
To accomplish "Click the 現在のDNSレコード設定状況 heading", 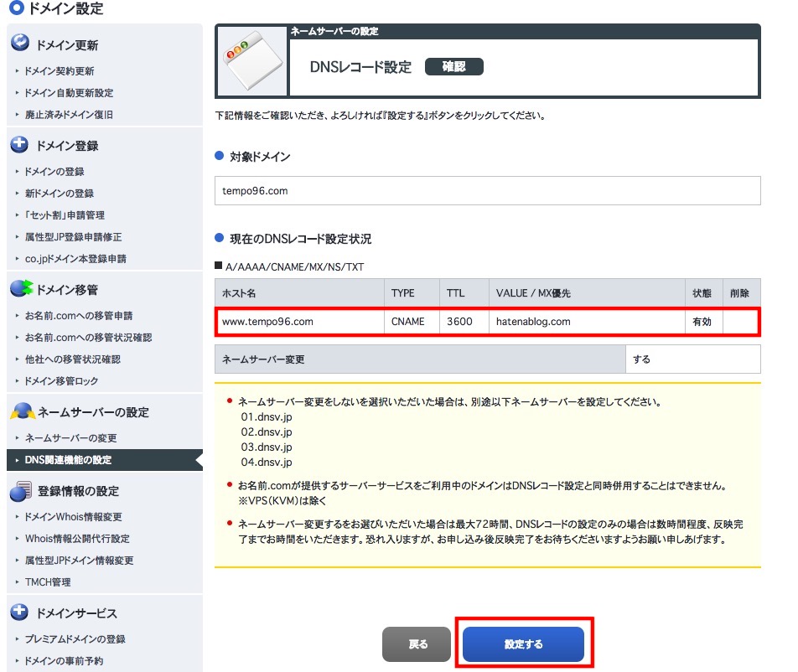I will (300, 239).
